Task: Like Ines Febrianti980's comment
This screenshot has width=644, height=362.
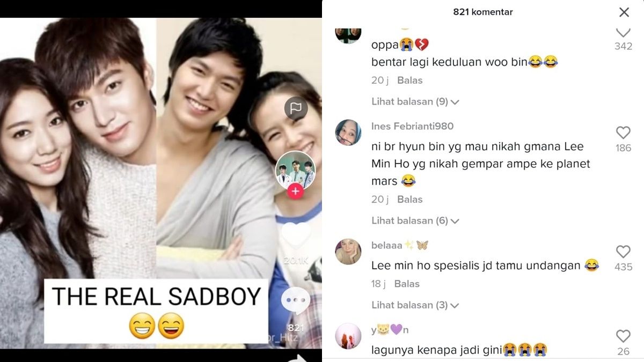Action: [623, 132]
